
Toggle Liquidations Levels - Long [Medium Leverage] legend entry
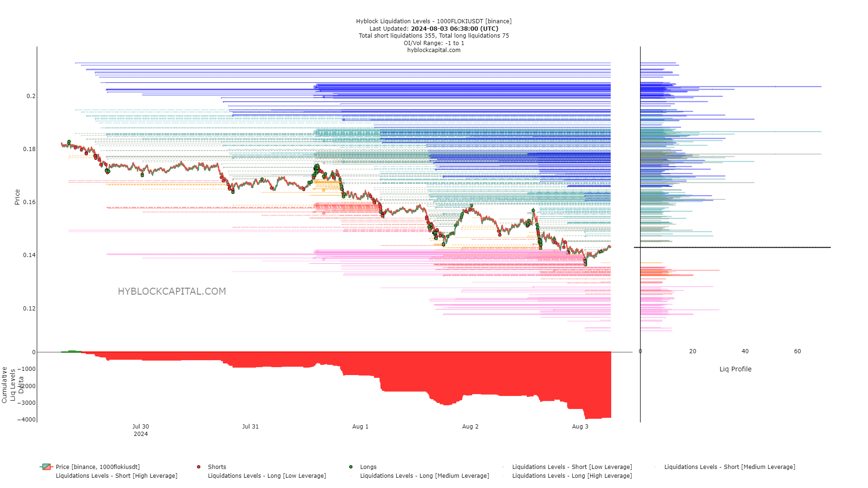(424, 475)
